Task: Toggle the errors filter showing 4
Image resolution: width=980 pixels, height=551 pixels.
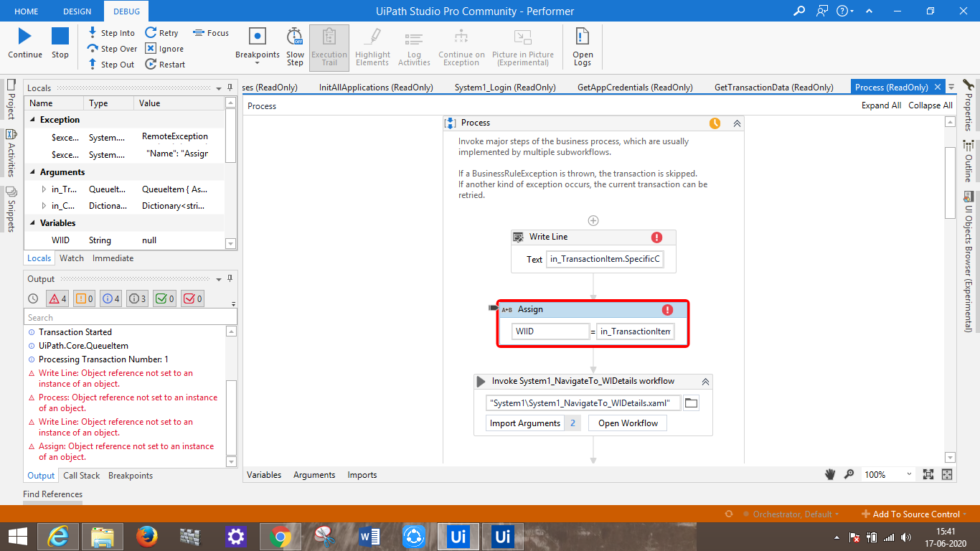Action: tap(57, 298)
